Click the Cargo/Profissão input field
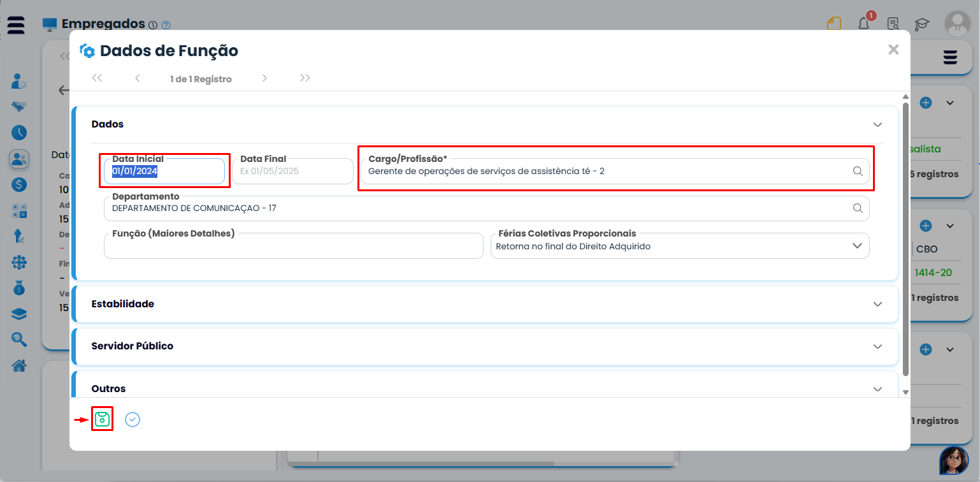The width and height of the screenshot is (980, 482). [615, 171]
